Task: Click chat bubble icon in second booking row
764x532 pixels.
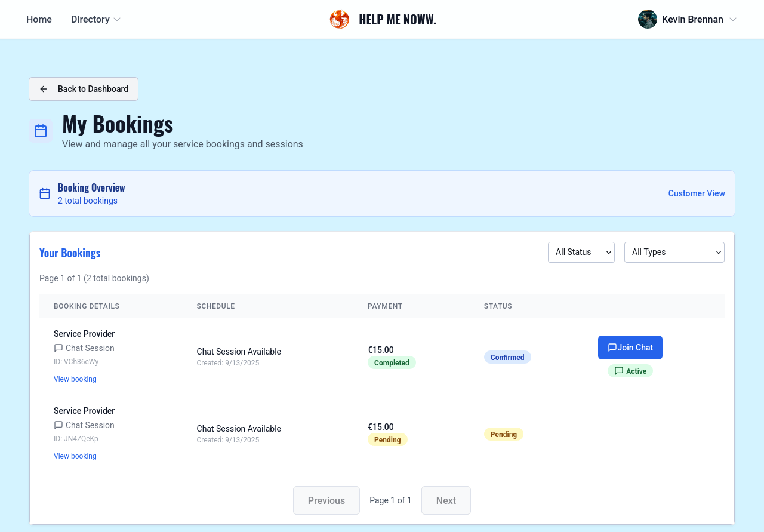Action: pos(58,425)
